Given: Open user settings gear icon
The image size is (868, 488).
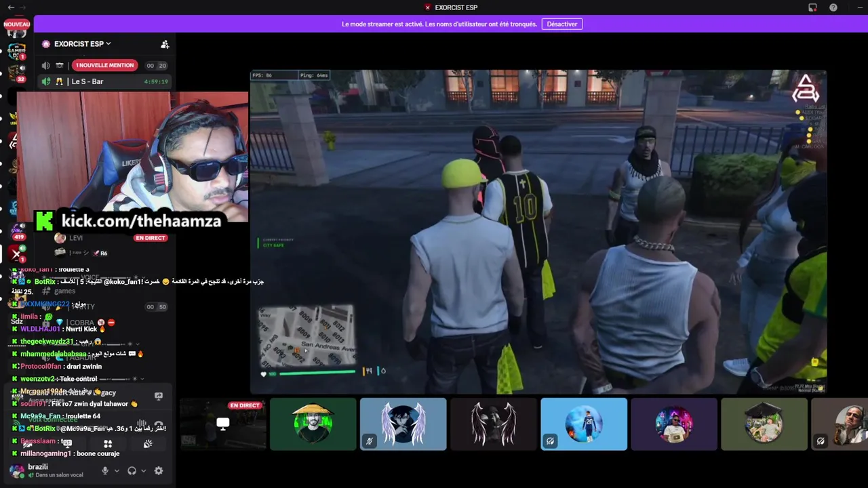Looking at the screenshot, I should 159,470.
